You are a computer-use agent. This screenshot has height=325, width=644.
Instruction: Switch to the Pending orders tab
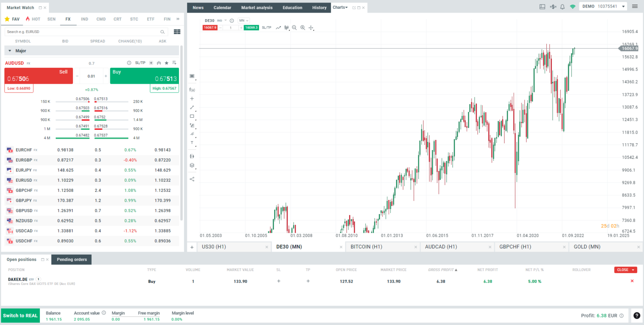pyautogui.click(x=71, y=259)
